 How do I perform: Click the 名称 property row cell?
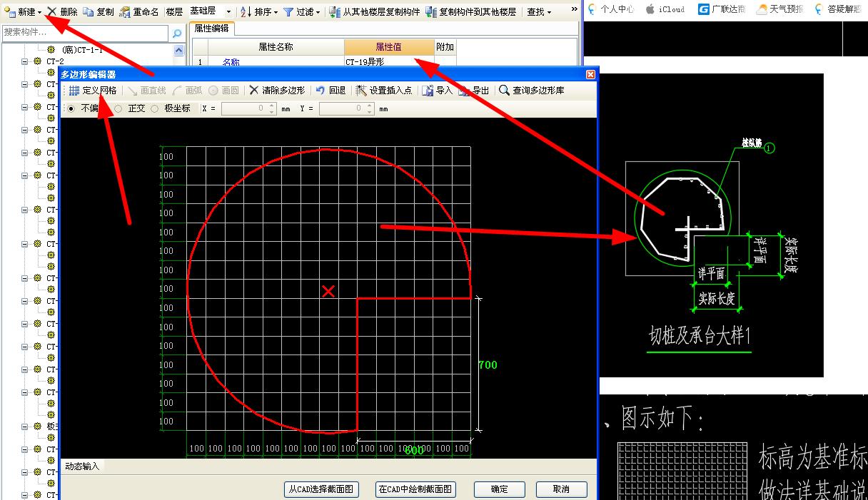[x=276, y=62]
